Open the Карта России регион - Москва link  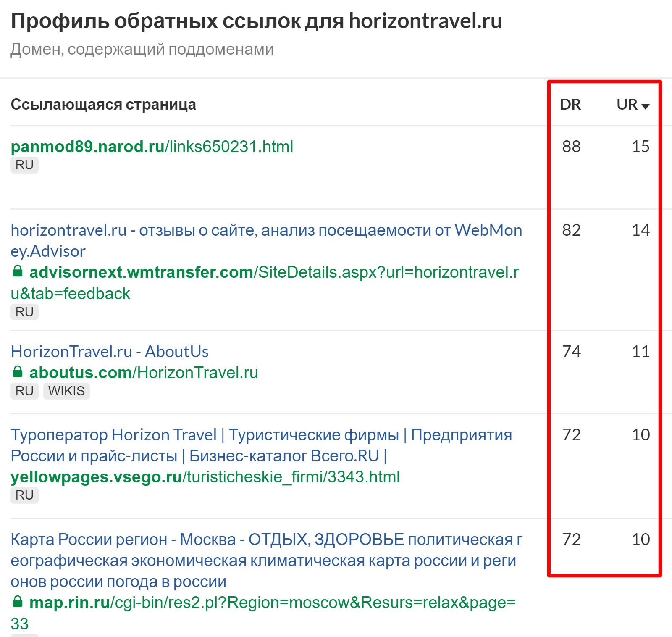point(266,561)
